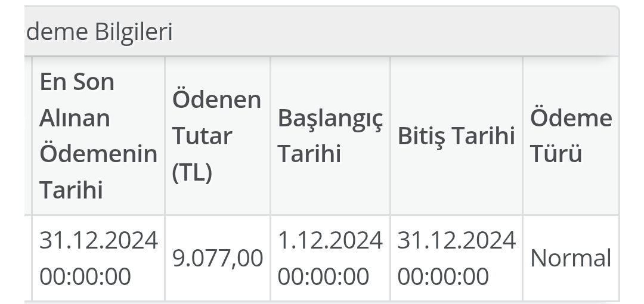Select the Normal payment type value
This screenshot has width=644, height=304.
(571, 258)
